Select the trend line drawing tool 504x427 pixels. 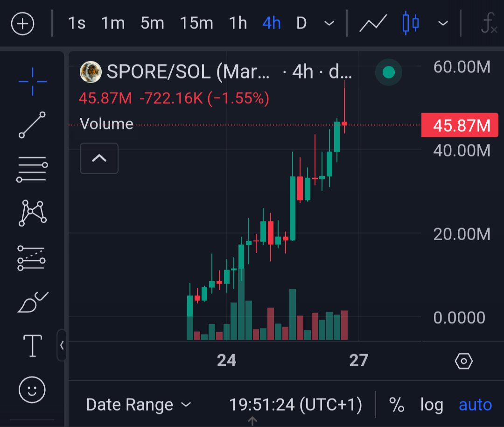[32, 125]
